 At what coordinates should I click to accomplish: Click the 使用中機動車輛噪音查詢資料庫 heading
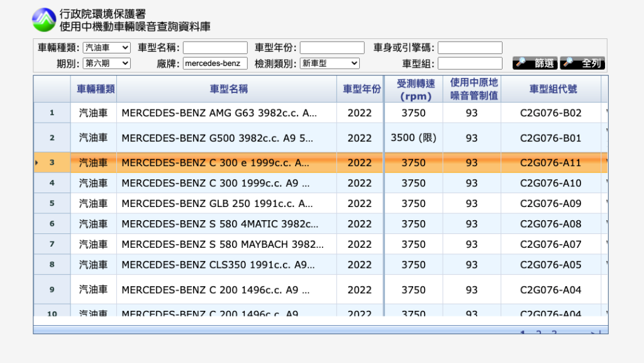click(x=135, y=26)
